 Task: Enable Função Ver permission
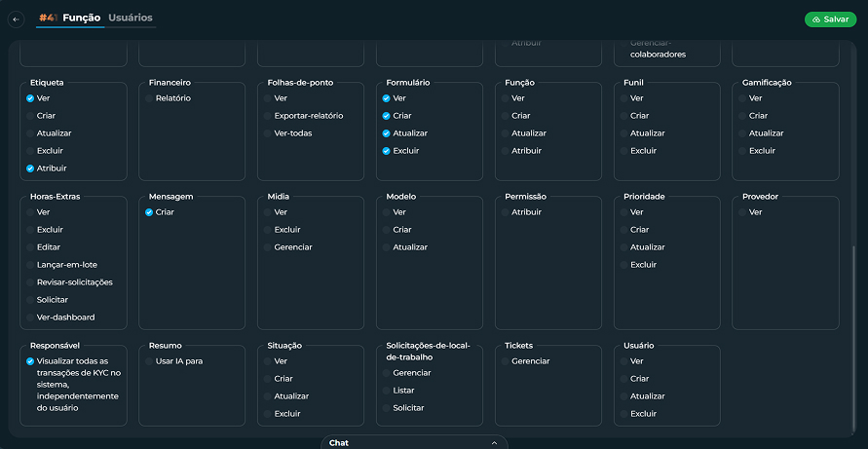(505, 98)
